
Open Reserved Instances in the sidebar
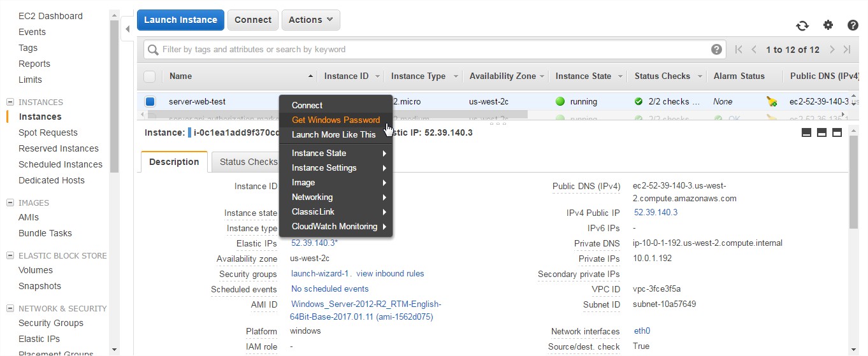[59, 148]
